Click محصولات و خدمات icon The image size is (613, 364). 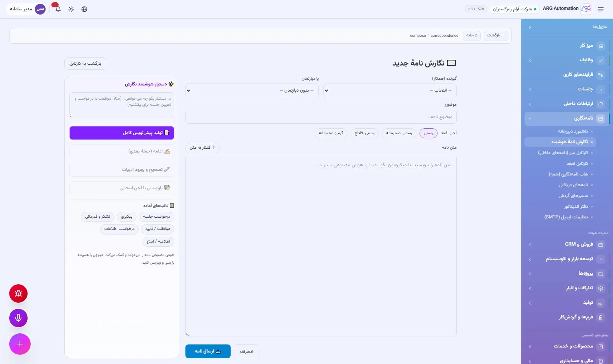point(601,346)
